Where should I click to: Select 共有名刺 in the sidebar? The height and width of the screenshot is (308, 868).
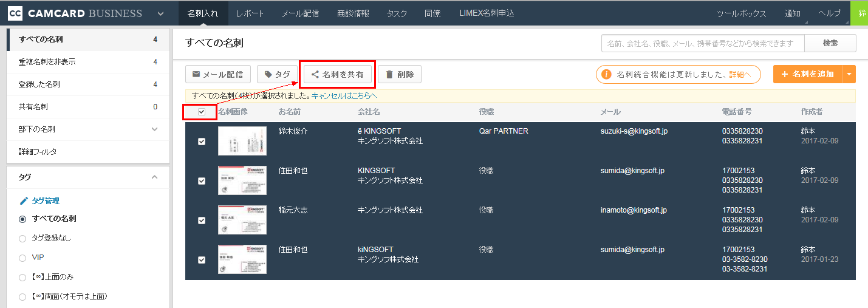(88, 107)
